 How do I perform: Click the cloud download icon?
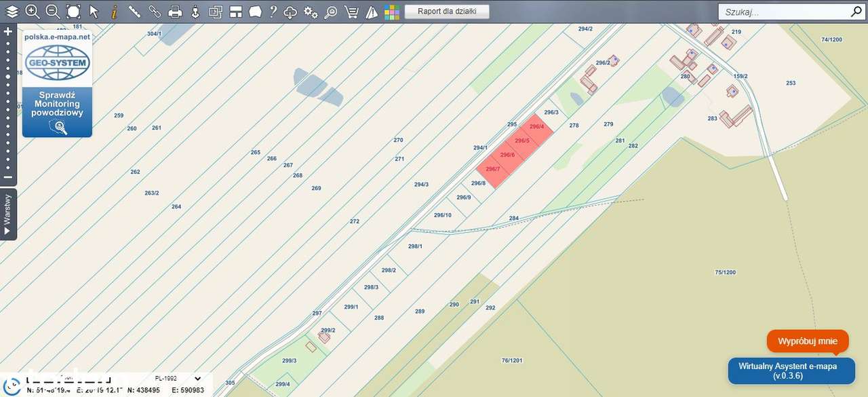click(290, 12)
